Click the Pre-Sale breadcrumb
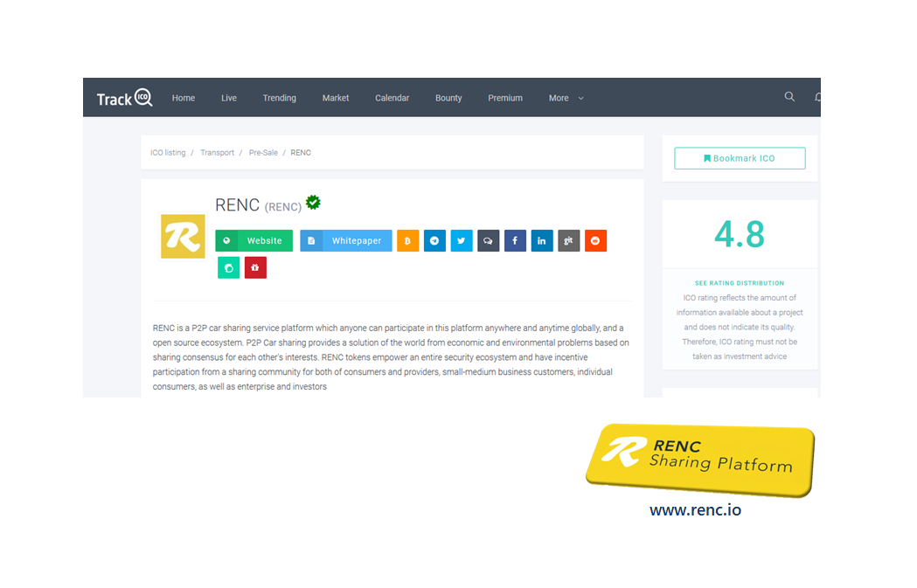The image size is (917, 588). point(263,153)
